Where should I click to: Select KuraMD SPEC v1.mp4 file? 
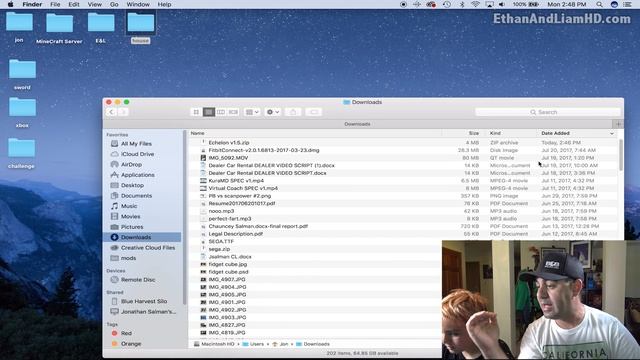coord(236,181)
